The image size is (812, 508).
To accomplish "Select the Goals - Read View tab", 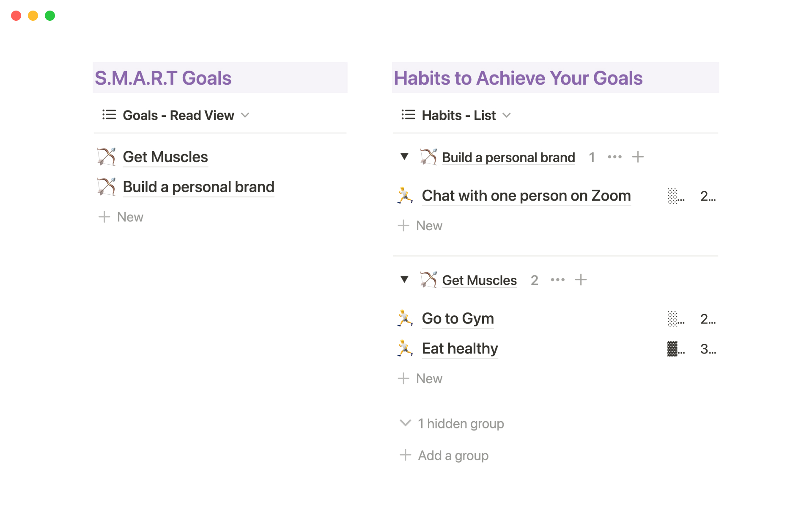I will point(178,115).
